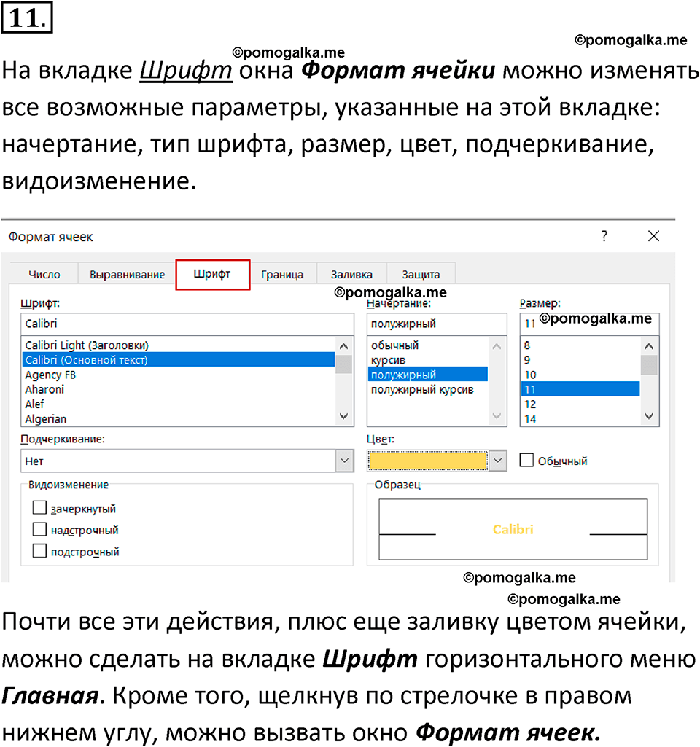Select обычный font style

[428, 345]
